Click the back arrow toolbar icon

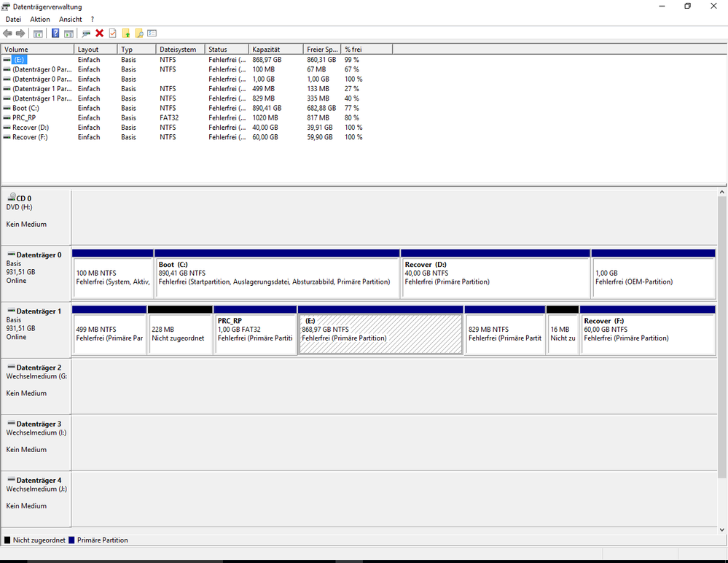click(7, 34)
